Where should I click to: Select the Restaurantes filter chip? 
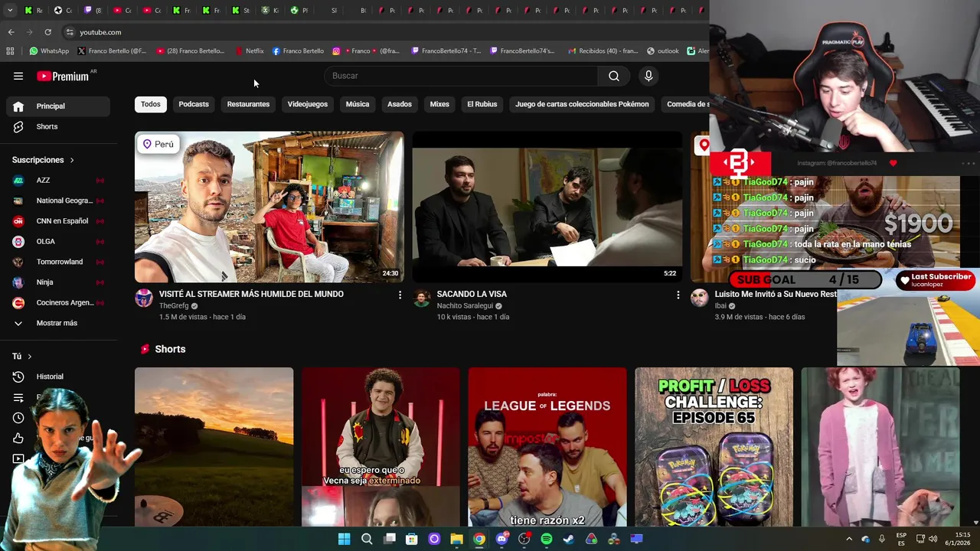coord(248,104)
